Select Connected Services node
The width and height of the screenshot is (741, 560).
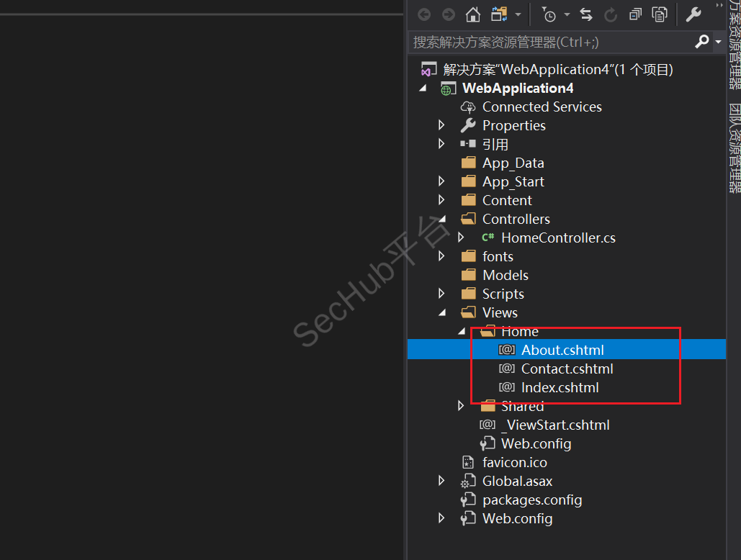pyautogui.click(x=542, y=107)
